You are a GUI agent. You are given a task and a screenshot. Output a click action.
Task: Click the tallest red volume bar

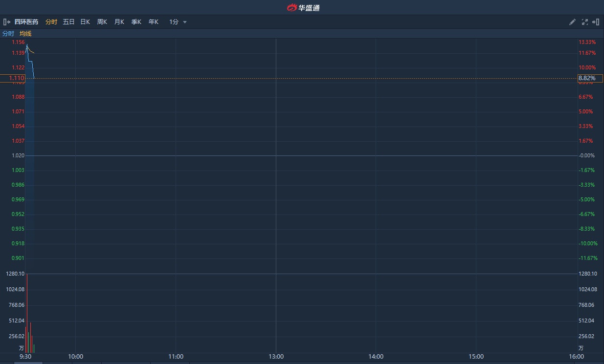[27, 313]
